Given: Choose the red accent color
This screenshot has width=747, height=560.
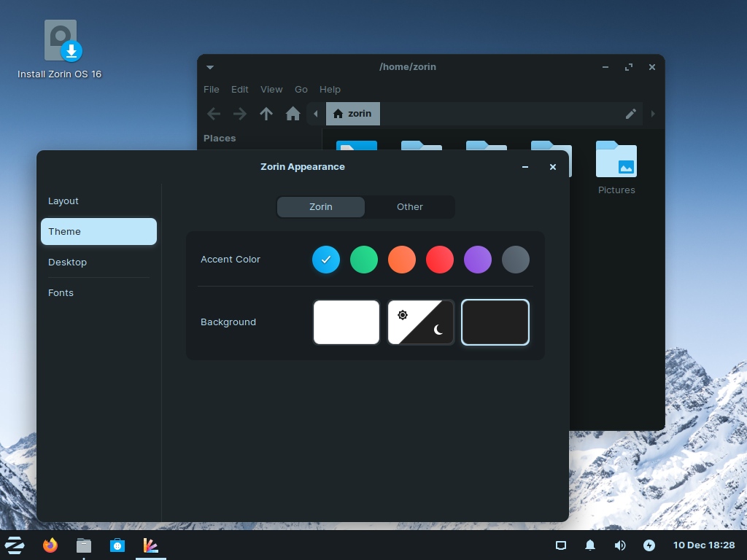Looking at the screenshot, I should [x=440, y=260].
